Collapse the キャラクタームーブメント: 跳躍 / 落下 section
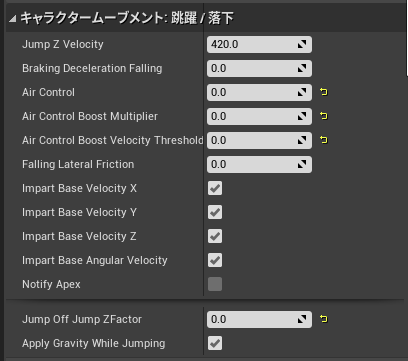Image resolution: width=408 pixels, height=361 pixels. point(12,19)
